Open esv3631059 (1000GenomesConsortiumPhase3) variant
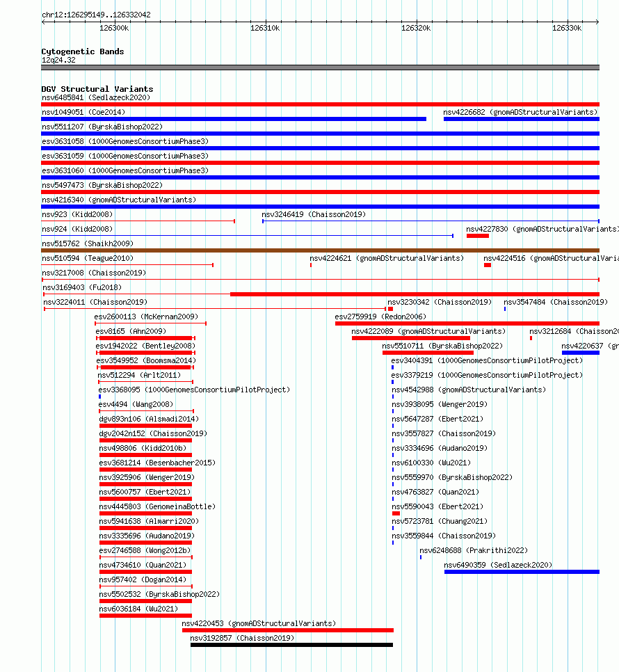The width and height of the screenshot is (619, 672). tap(125, 156)
